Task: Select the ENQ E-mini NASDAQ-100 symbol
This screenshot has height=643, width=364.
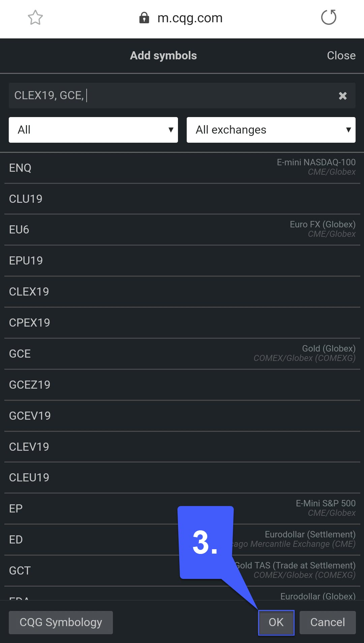Action: point(182,168)
